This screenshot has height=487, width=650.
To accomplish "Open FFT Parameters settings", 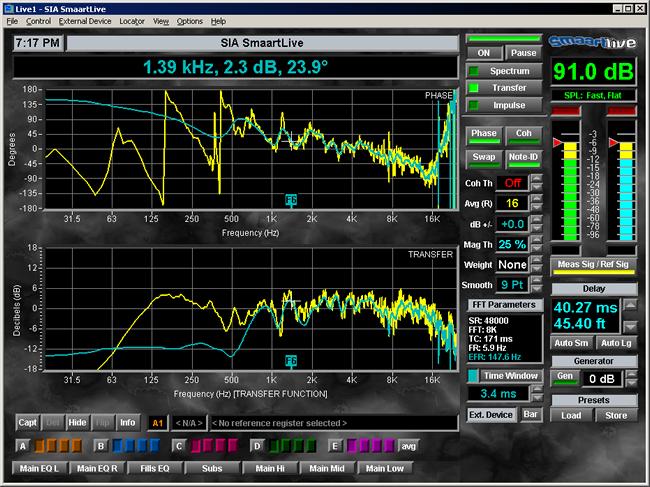I will (x=504, y=305).
